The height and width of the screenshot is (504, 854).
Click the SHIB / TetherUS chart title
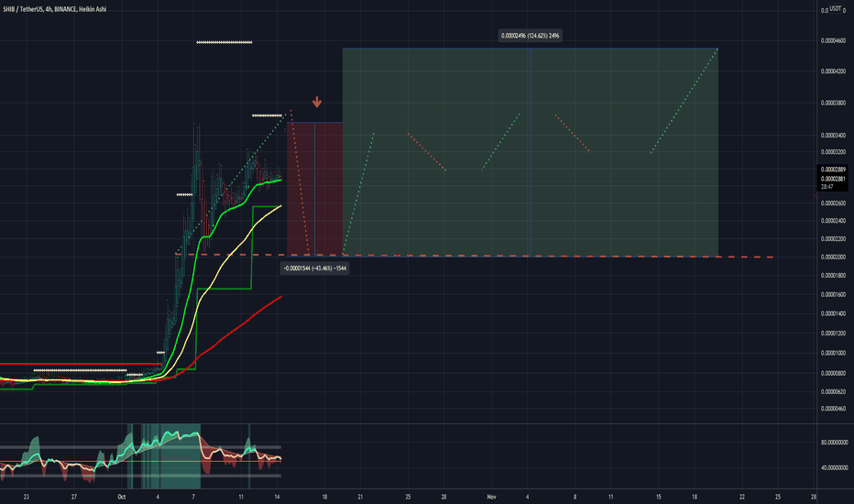(54, 9)
